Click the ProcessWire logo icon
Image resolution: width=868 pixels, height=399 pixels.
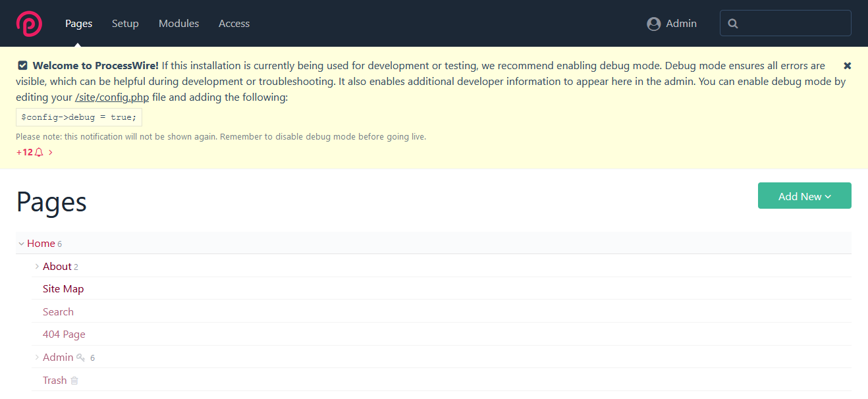point(29,24)
